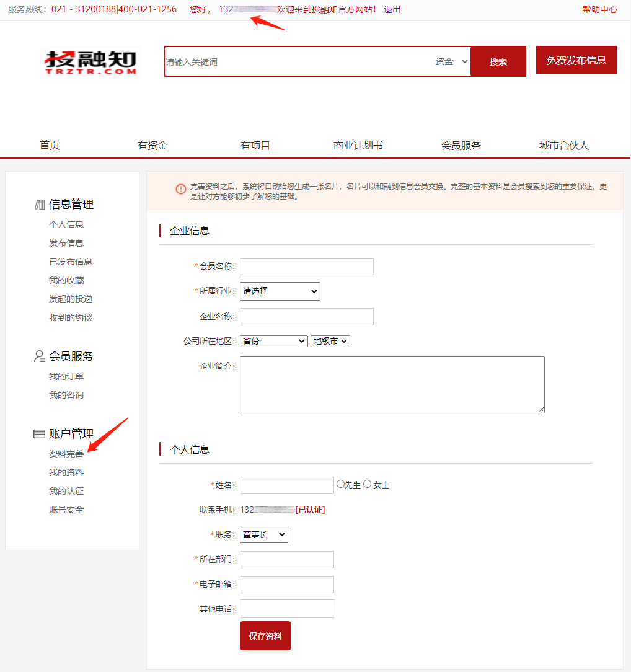The image size is (631, 672).
Task: Click the 搜索 search button
Action: [498, 61]
